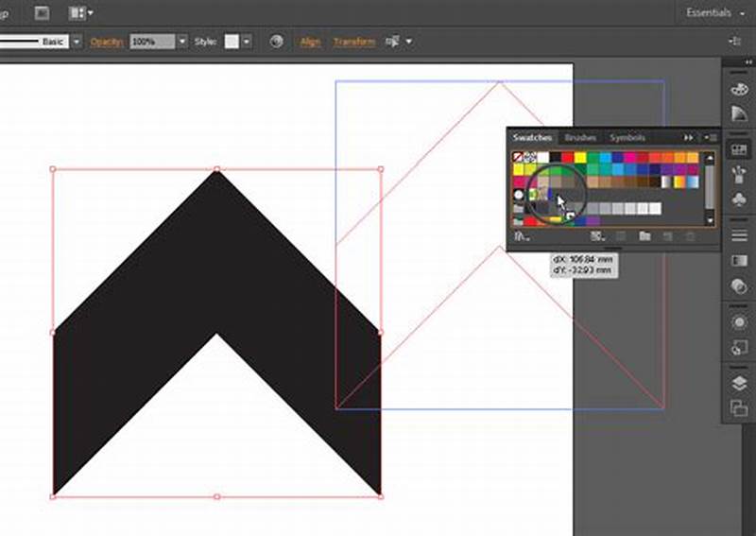The height and width of the screenshot is (536, 756).
Task: Open the Color Guide panel icon
Action: [x=739, y=113]
